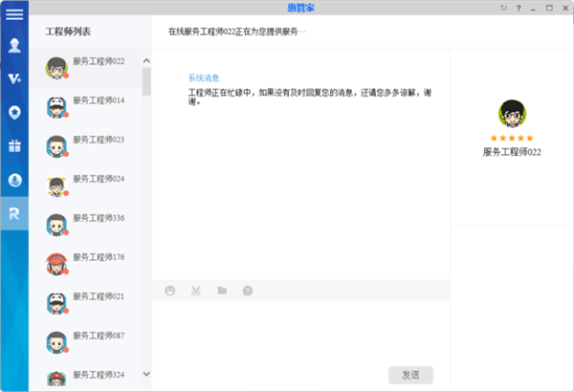Take a screenshot with the scissors icon
Image resolution: width=574 pixels, height=392 pixels.
tap(195, 290)
